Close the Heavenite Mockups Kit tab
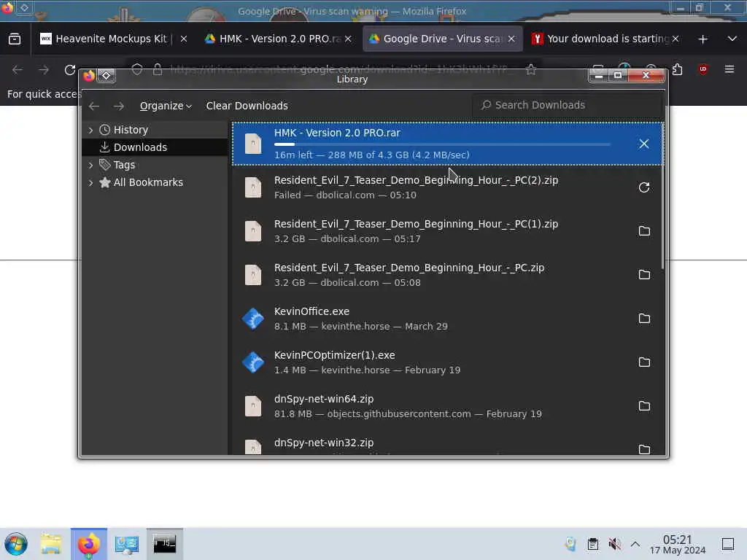The image size is (747, 560). coord(184,39)
